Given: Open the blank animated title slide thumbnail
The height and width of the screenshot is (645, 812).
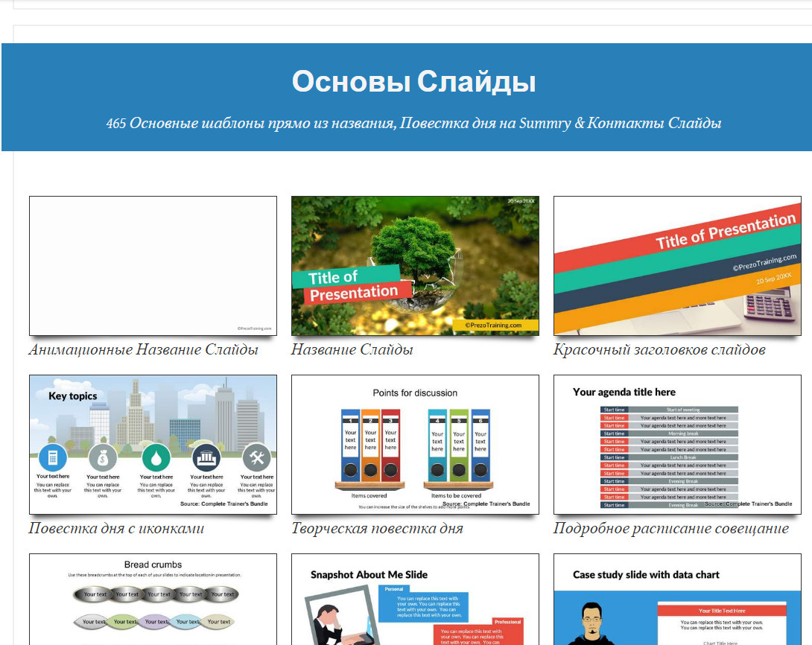Looking at the screenshot, I should point(153,266).
